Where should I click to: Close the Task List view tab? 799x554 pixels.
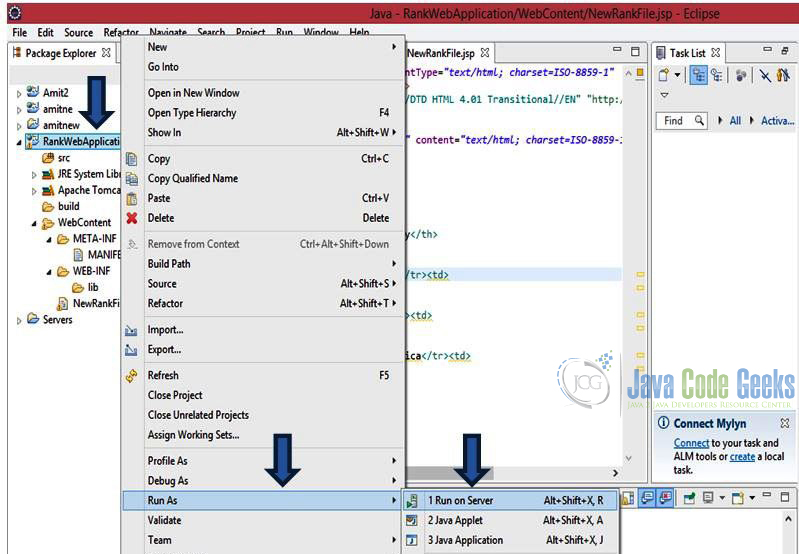point(715,52)
